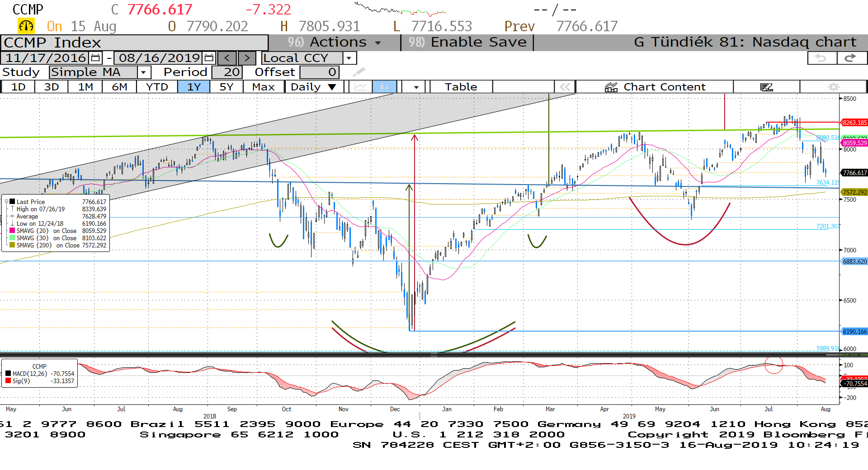Click Enable Save button
The image size is (868, 470).
[467, 42]
